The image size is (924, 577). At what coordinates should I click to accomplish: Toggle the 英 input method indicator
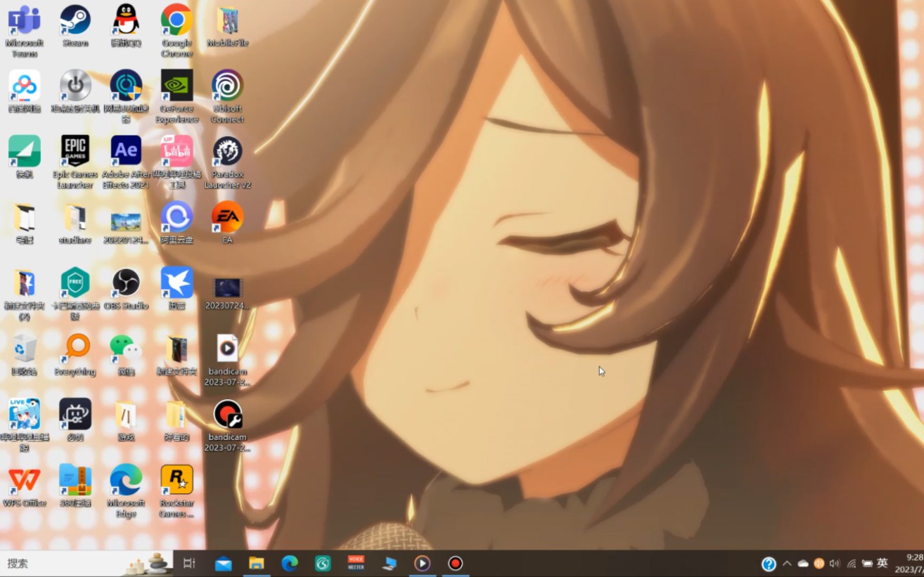coord(883,563)
